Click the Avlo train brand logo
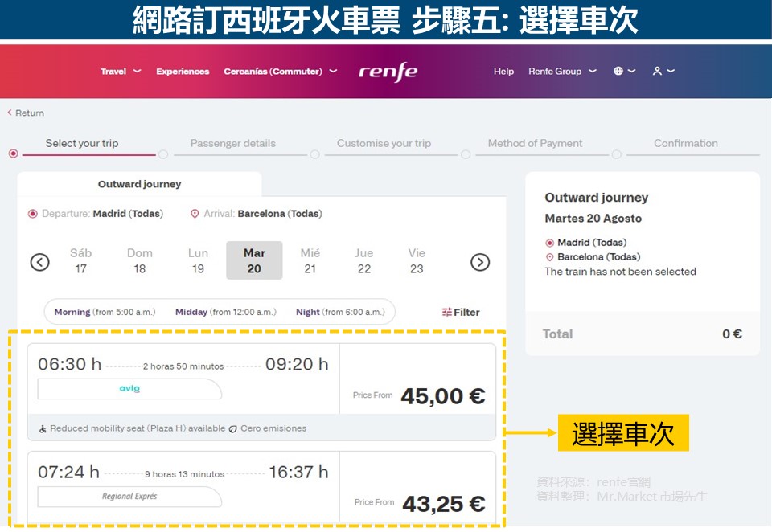This screenshot has height=532, width=772. 129,389
